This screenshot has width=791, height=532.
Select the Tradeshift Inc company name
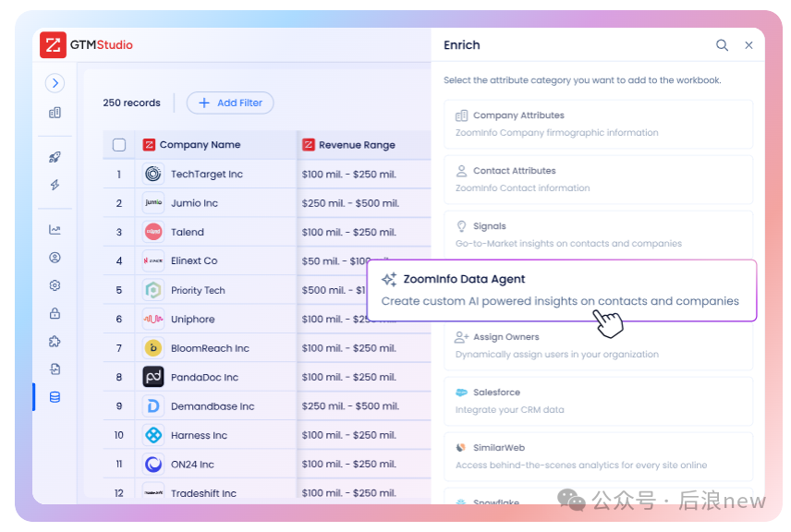[203, 493]
